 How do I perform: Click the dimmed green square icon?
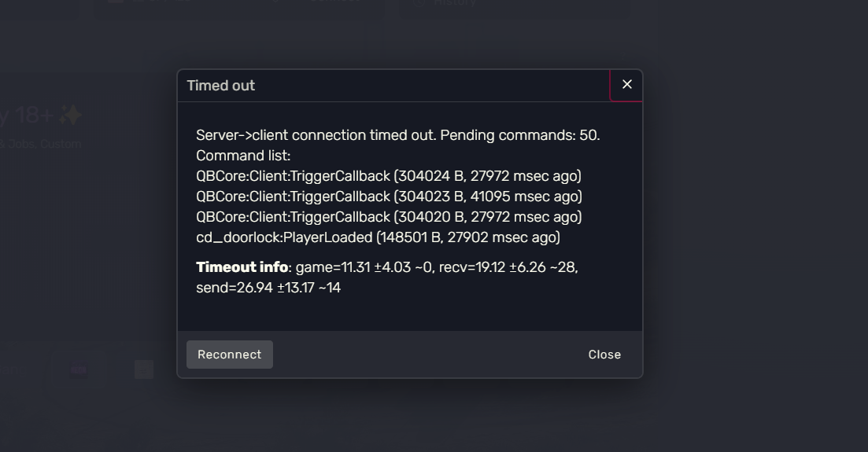click(144, 369)
